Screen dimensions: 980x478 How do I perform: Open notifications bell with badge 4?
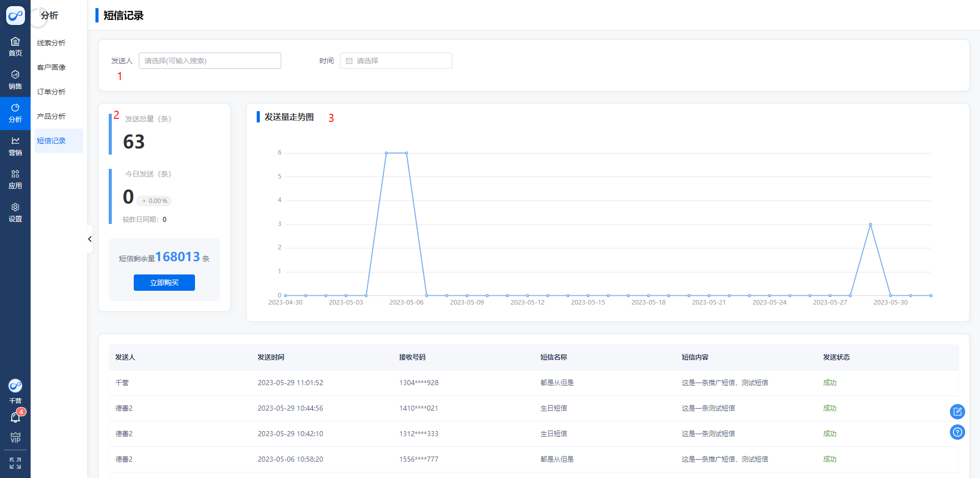click(x=15, y=418)
